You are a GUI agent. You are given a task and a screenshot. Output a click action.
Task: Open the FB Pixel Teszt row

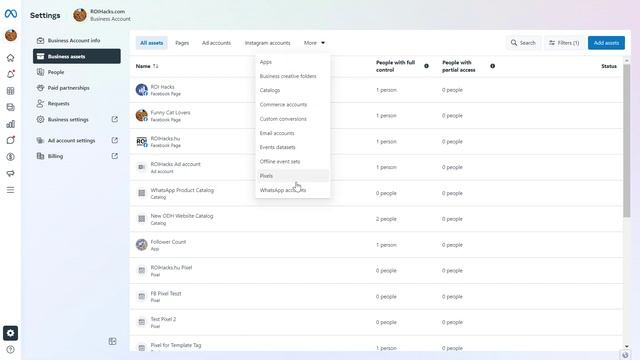376,296
